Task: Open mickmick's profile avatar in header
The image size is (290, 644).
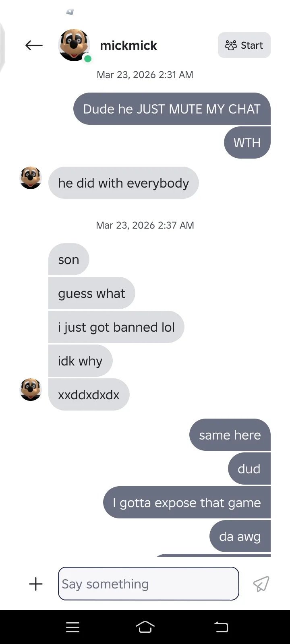Action: click(x=74, y=45)
